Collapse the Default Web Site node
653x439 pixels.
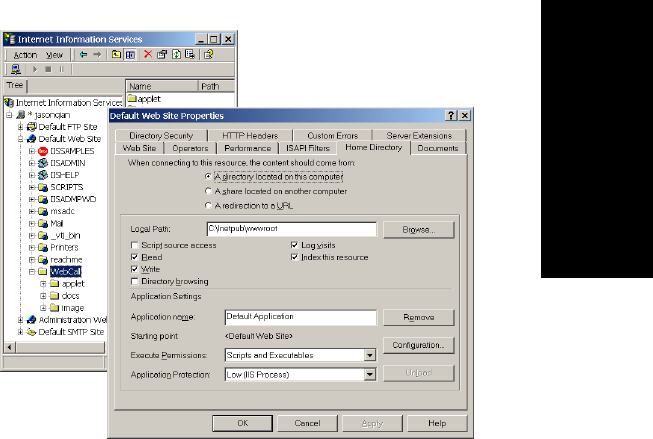tap(20, 139)
